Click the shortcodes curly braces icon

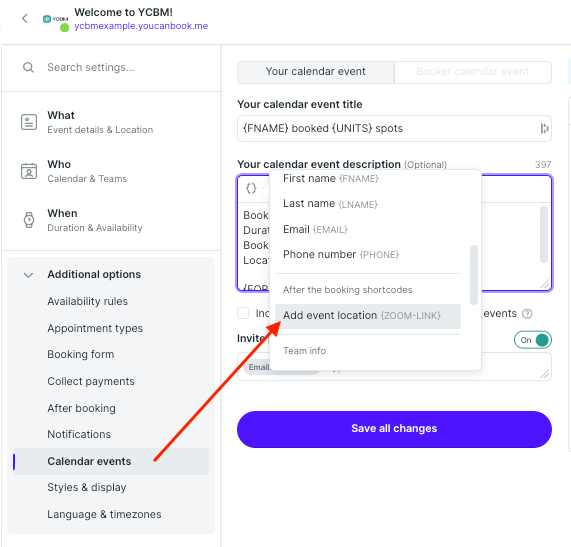pyautogui.click(x=251, y=188)
